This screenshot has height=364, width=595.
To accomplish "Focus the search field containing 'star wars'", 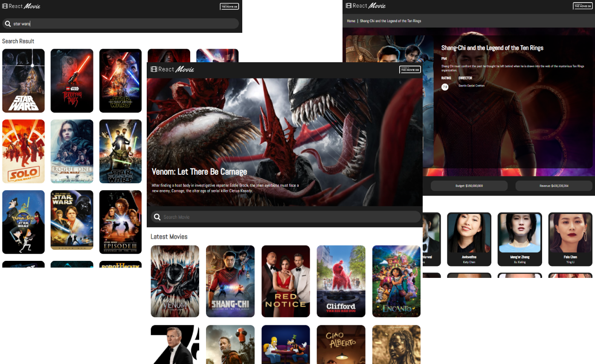I will pos(120,23).
